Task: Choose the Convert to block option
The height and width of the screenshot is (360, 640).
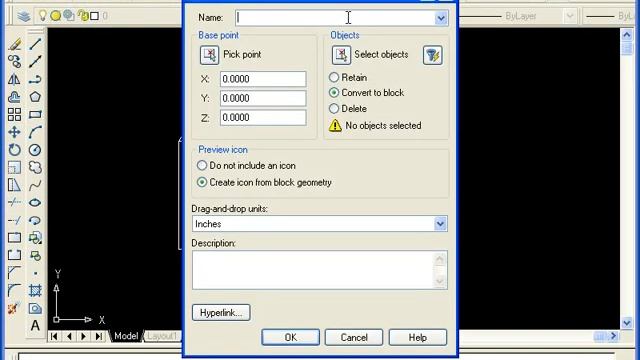Action: pyautogui.click(x=334, y=93)
